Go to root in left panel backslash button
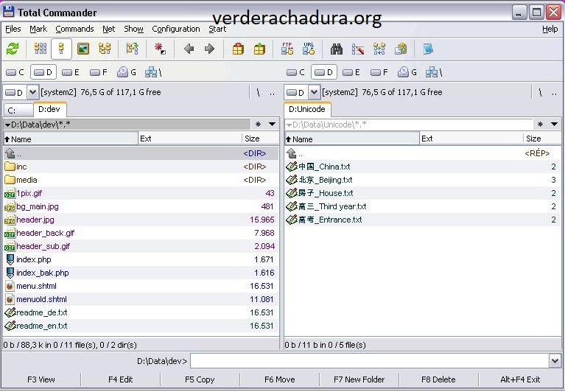 tap(258, 93)
